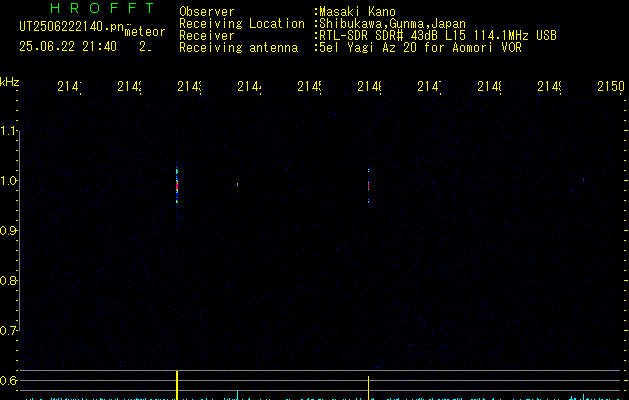Image resolution: width=629 pixels, height=400 pixels.
Task: Click the date stamp 25.06.22 21:40
Action: (x=68, y=47)
